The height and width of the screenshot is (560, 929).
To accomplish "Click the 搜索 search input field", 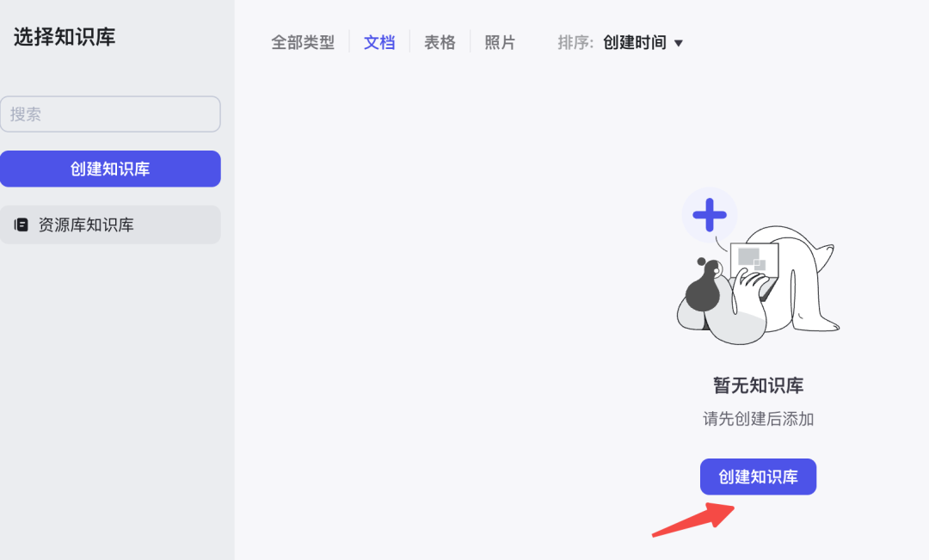I will (110, 114).
